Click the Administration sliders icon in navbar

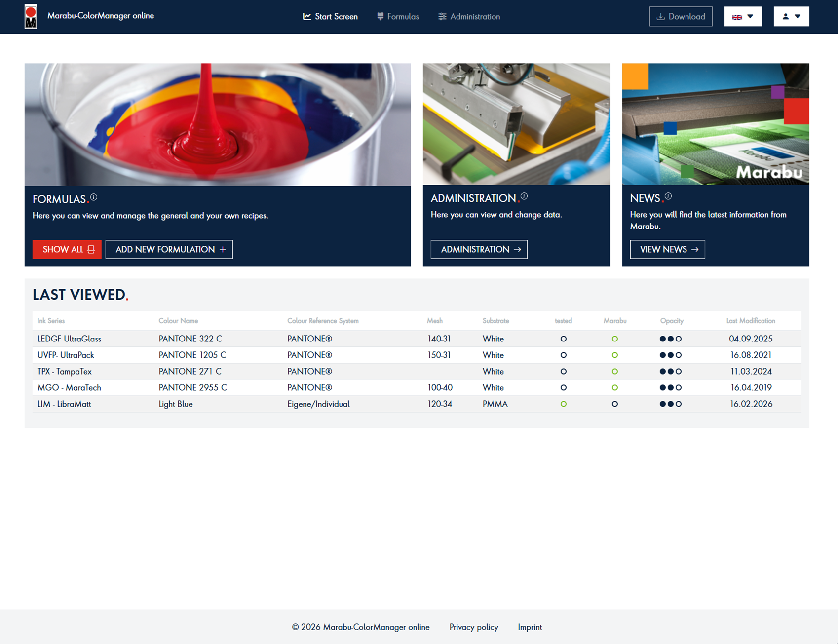(442, 16)
